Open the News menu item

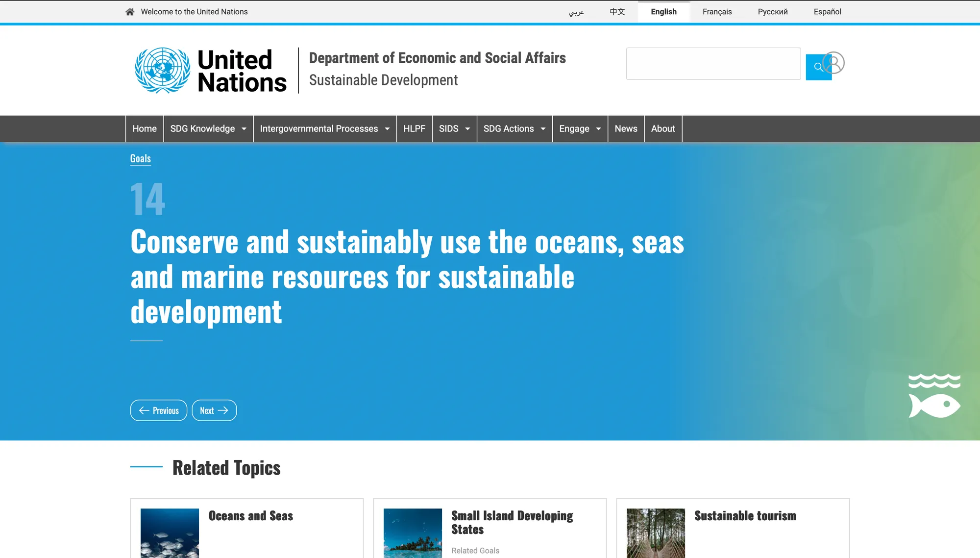coord(626,129)
